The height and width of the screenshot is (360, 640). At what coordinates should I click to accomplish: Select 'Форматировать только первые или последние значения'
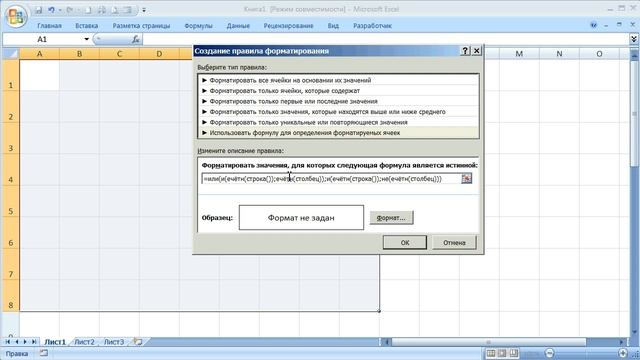pyautogui.click(x=338, y=101)
